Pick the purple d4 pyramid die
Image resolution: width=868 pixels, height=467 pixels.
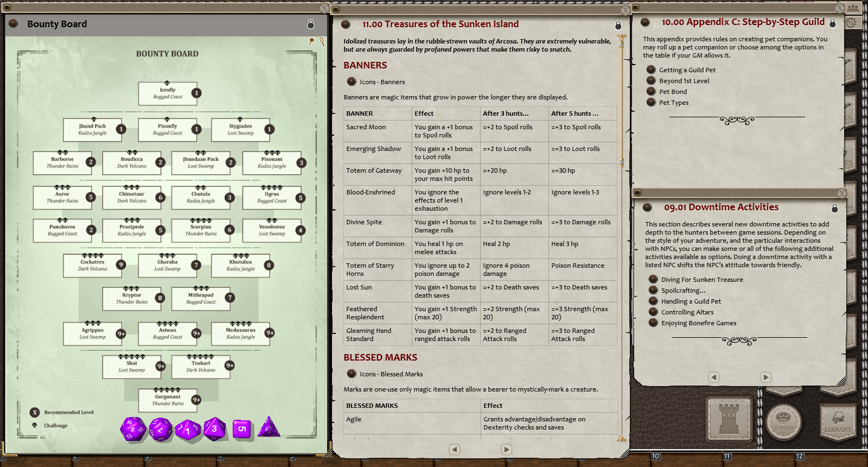tap(269, 427)
